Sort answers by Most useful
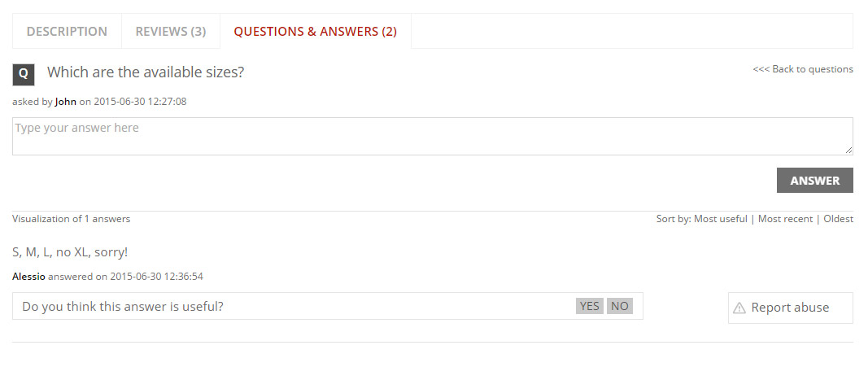This screenshot has width=868, height=367. (x=720, y=219)
